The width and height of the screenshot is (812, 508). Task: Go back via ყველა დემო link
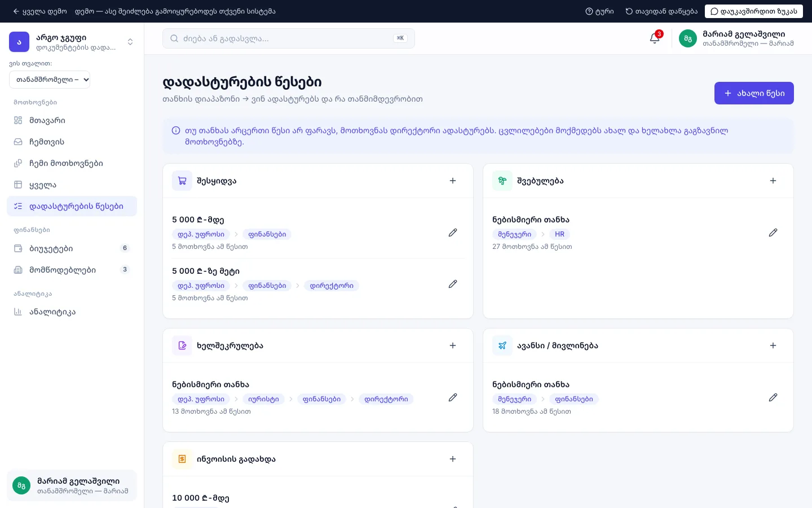click(x=40, y=11)
